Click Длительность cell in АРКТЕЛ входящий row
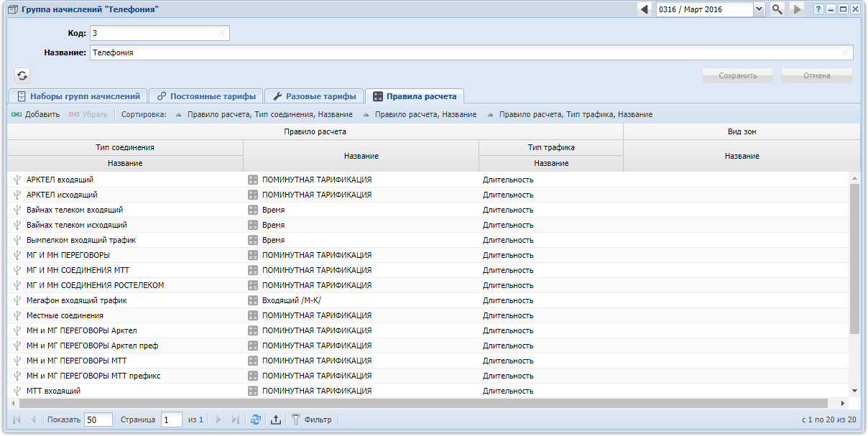868x436 pixels. (551, 180)
